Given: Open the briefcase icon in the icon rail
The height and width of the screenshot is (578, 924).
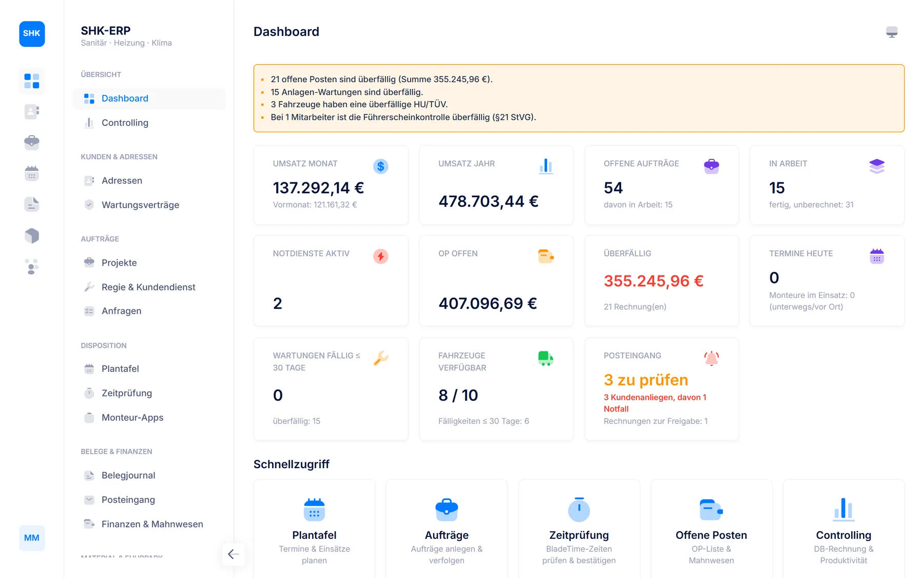Looking at the screenshot, I should pos(32,142).
